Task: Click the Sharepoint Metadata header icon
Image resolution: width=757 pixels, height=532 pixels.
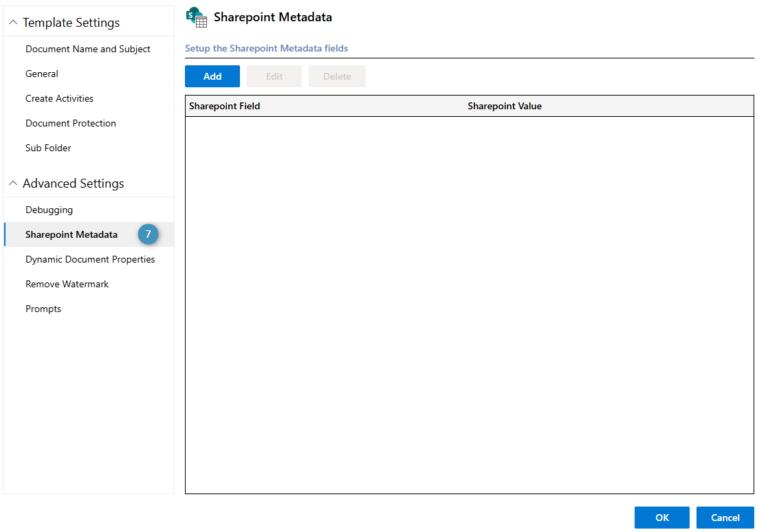Action: point(197,17)
